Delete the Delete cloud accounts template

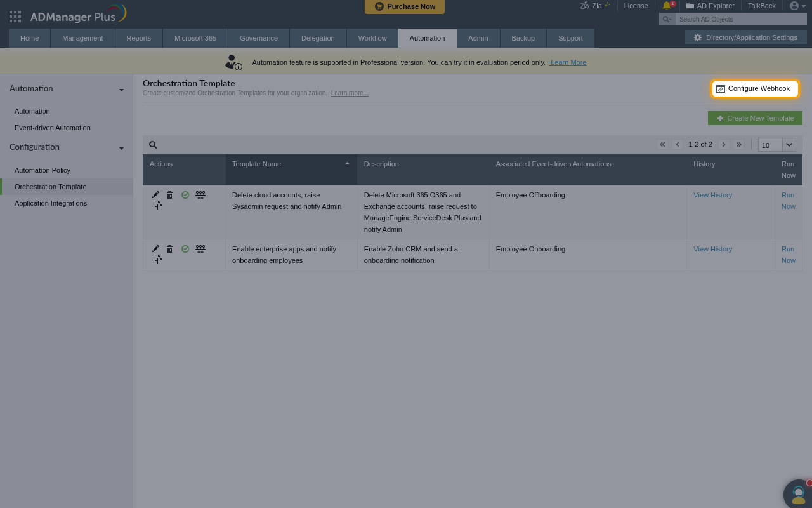(169, 195)
